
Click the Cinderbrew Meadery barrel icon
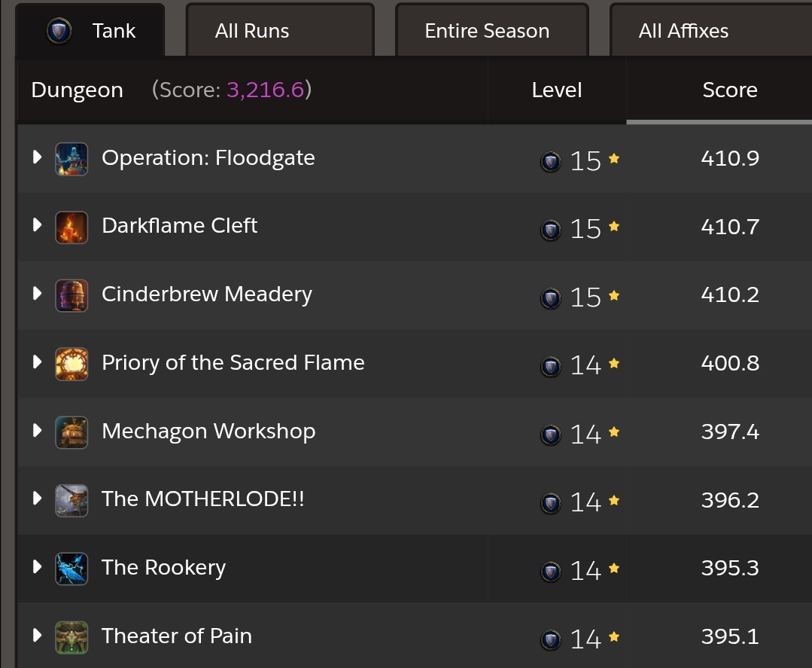[x=71, y=296]
